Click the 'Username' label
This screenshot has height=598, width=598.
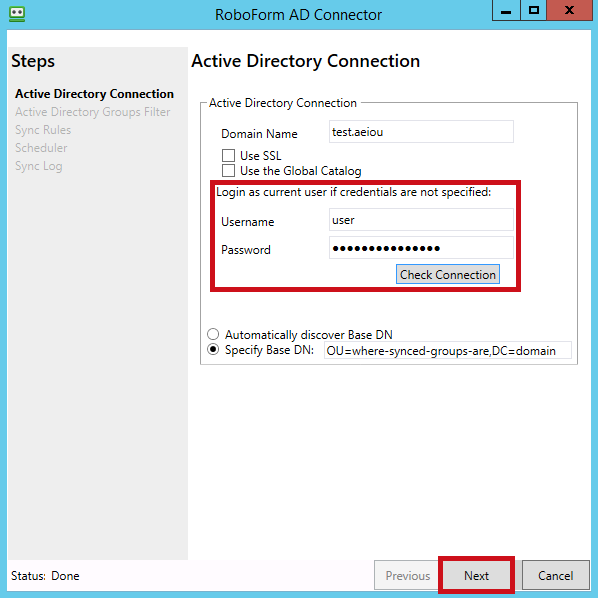point(248,222)
